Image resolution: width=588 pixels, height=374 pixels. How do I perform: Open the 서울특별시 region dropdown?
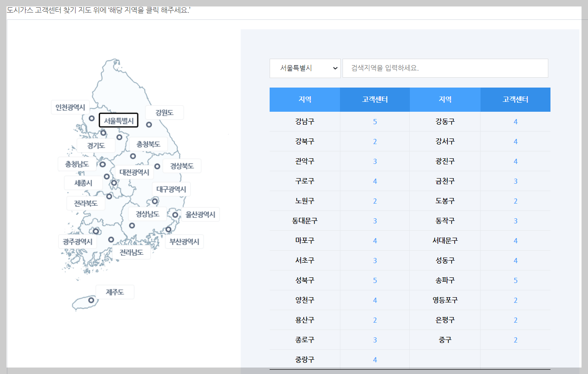[305, 68]
